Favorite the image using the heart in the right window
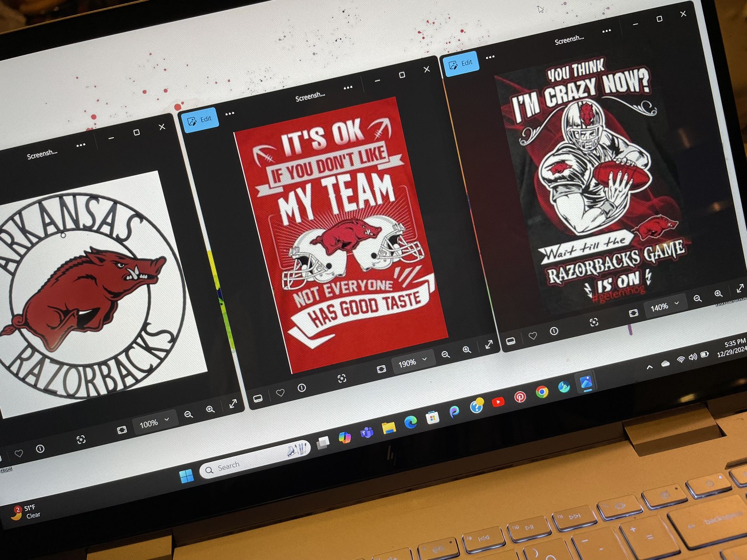 click(x=532, y=336)
